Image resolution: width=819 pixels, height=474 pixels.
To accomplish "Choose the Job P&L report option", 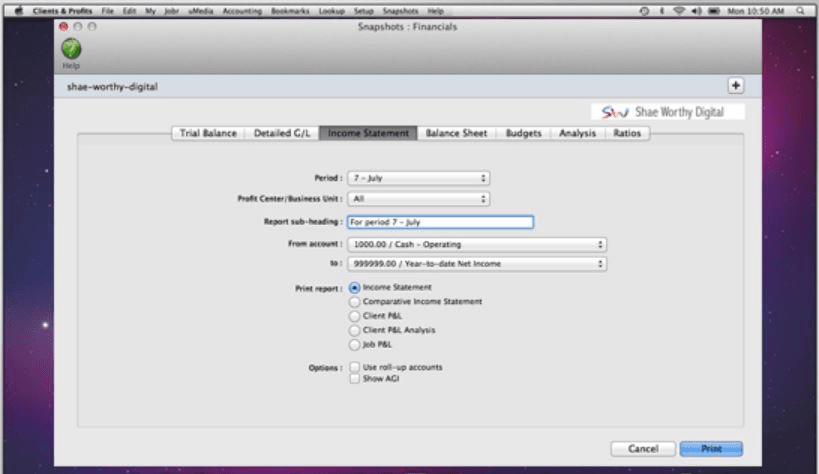I will (x=354, y=343).
